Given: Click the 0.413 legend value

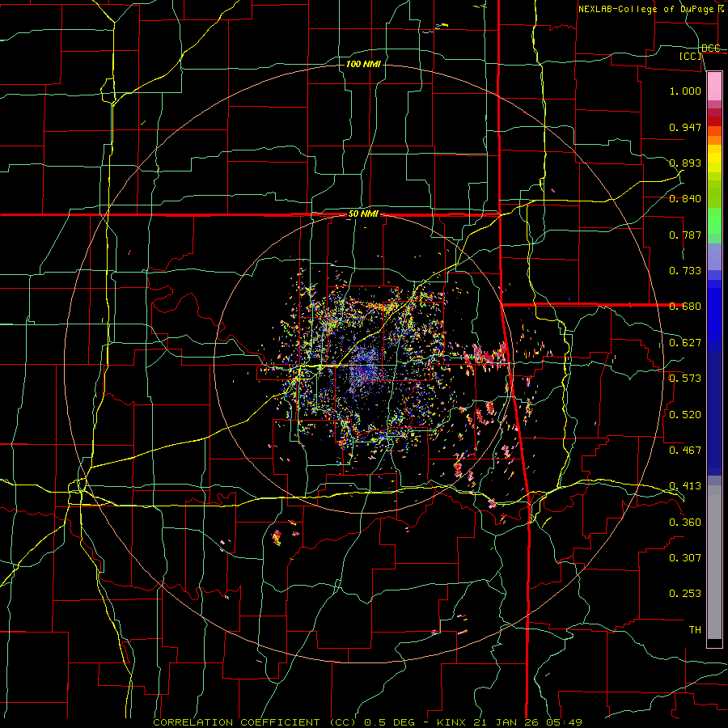Looking at the screenshot, I should coord(685,486).
